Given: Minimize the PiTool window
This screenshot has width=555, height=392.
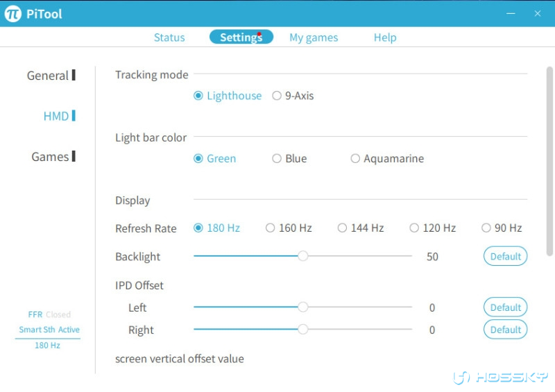Looking at the screenshot, I should click(511, 13).
